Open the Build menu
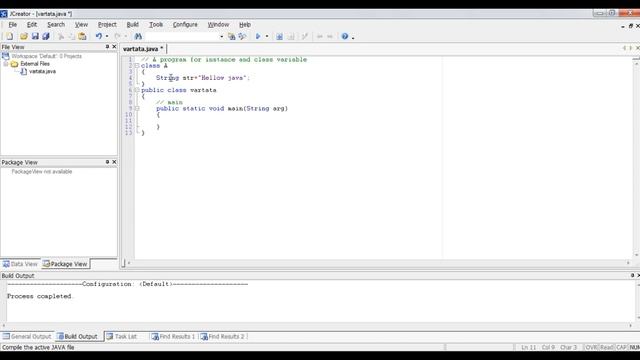Image resolution: width=640 pixels, height=360 pixels. point(133,24)
